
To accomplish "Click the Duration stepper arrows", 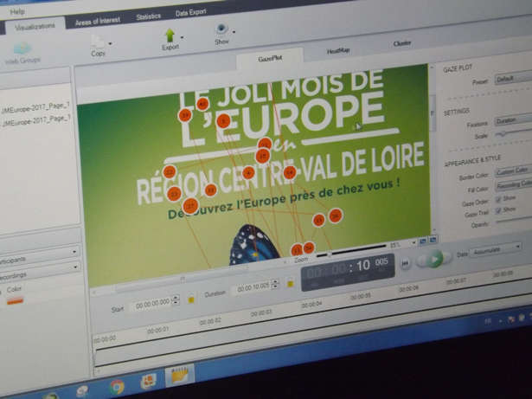I will tap(275, 284).
